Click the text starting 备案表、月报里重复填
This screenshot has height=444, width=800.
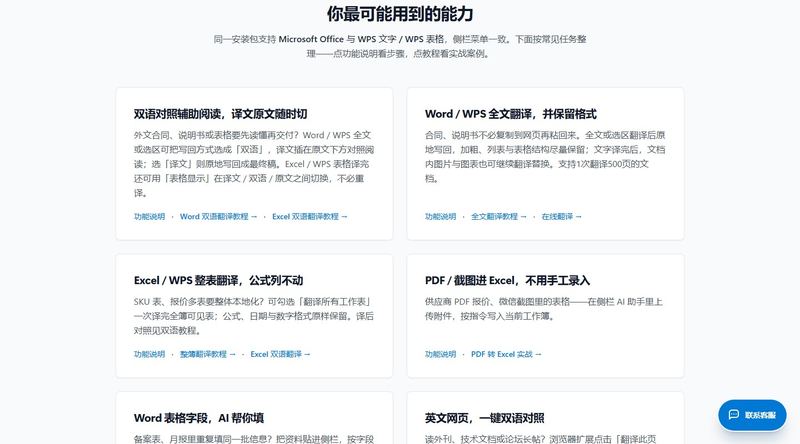pyautogui.click(x=254, y=439)
